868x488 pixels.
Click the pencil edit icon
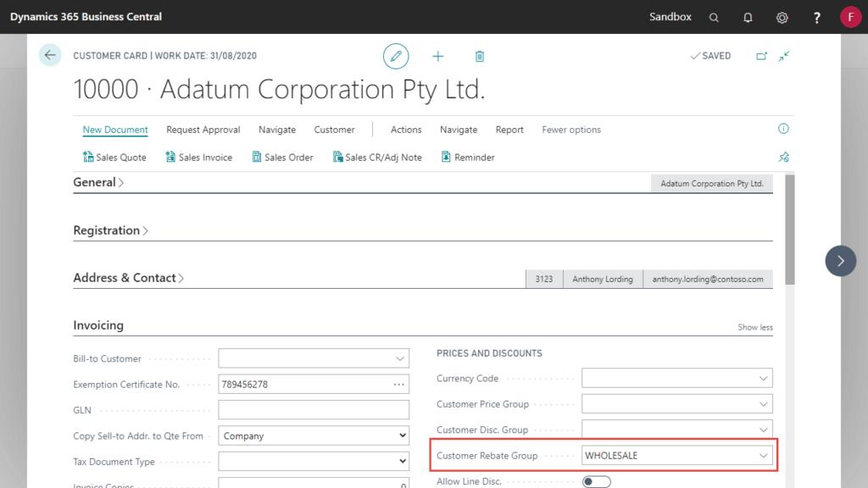click(x=395, y=56)
